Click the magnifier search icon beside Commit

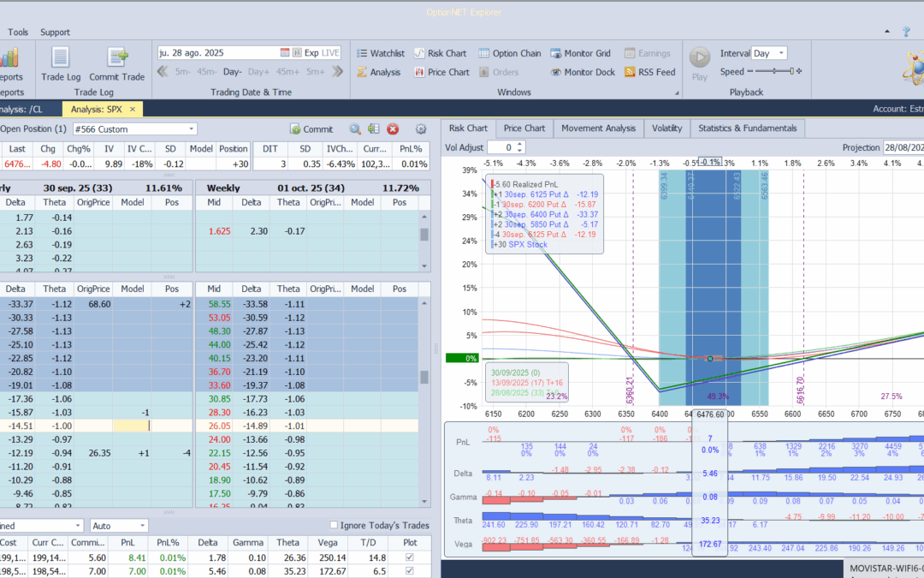click(354, 129)
